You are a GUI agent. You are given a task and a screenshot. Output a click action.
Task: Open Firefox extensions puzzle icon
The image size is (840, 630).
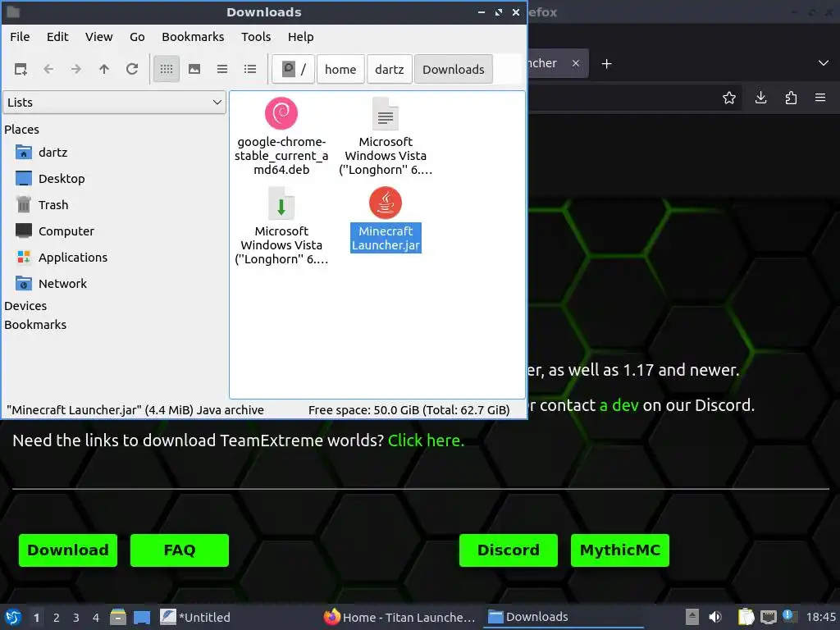tap(791, 98)
